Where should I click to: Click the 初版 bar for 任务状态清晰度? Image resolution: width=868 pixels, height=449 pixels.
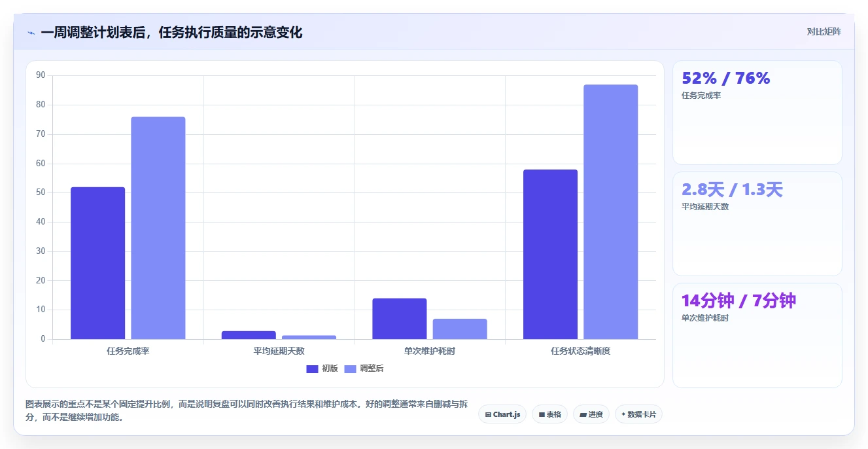coord(550,255)
